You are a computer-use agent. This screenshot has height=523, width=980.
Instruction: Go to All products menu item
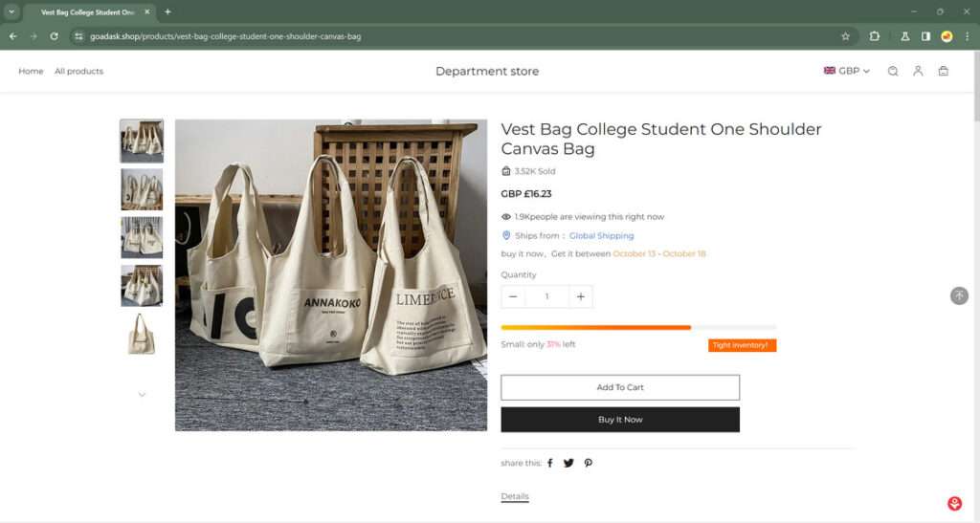(78, 71)
